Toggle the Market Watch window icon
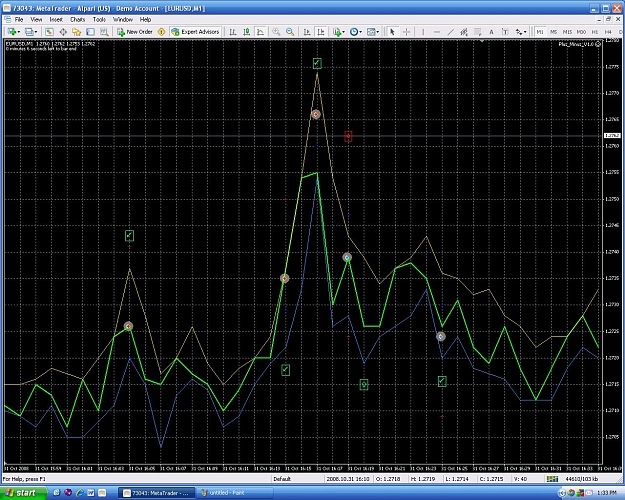The width and height of the screenshot is (625, 500). [x=49, y=32]
